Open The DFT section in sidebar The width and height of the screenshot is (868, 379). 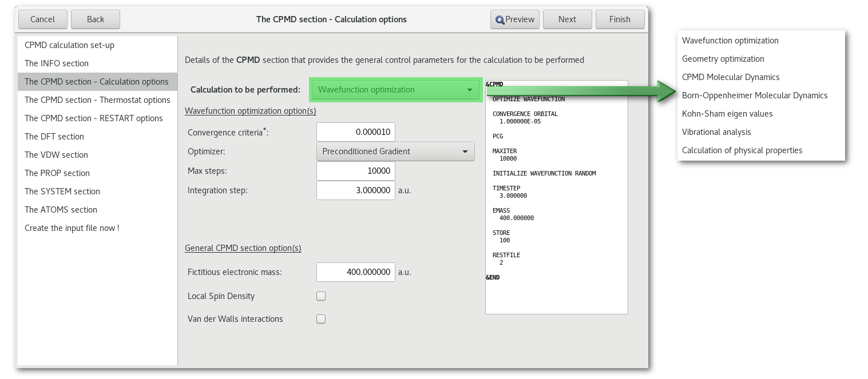54,137
